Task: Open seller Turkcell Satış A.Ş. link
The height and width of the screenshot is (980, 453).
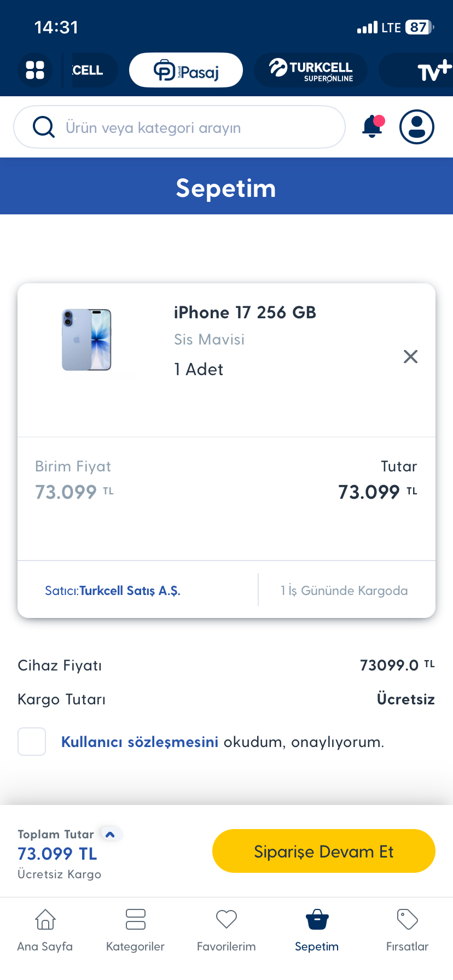Action: click(x=130, y=591)
